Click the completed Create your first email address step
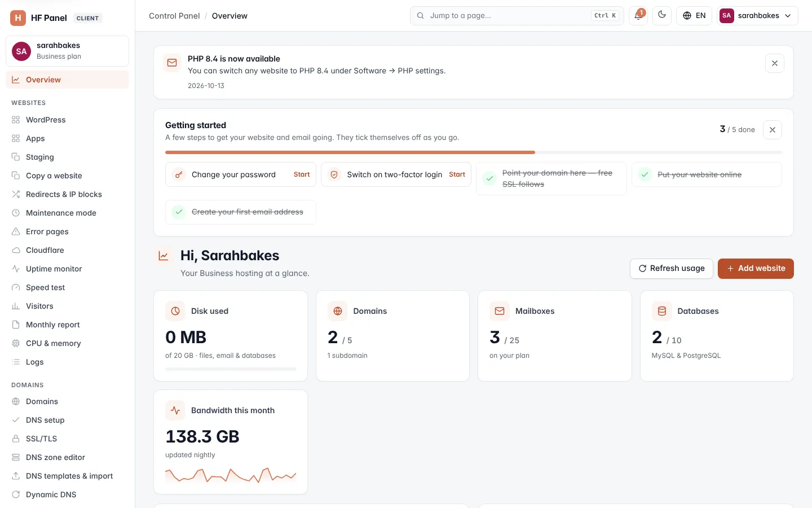The image size is (812, 508). coord(240,212)
